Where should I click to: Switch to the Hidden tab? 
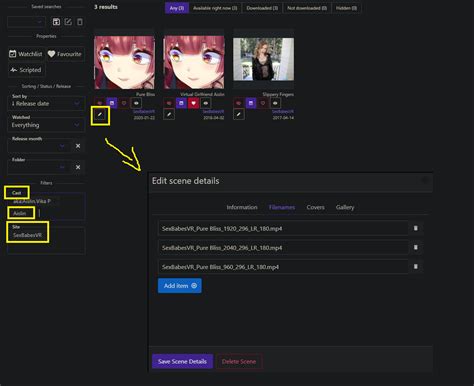click(x=346, y=8)
